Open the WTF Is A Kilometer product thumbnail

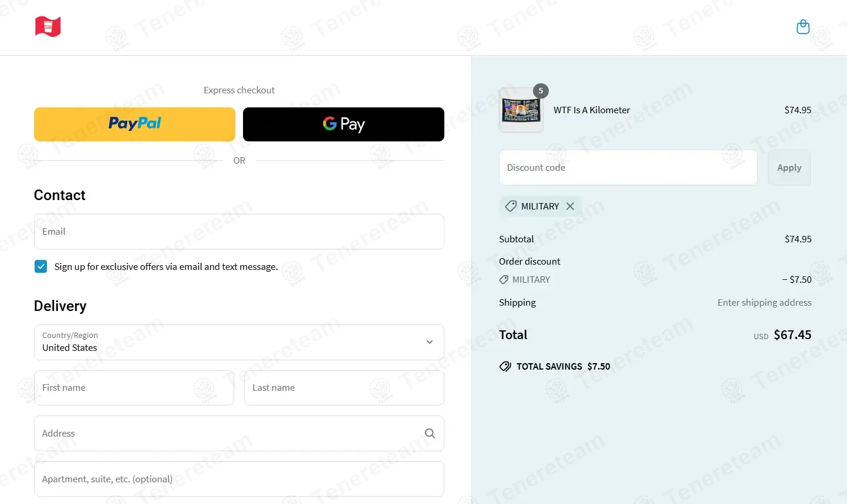pyautogui.click(x=521, y=110)
